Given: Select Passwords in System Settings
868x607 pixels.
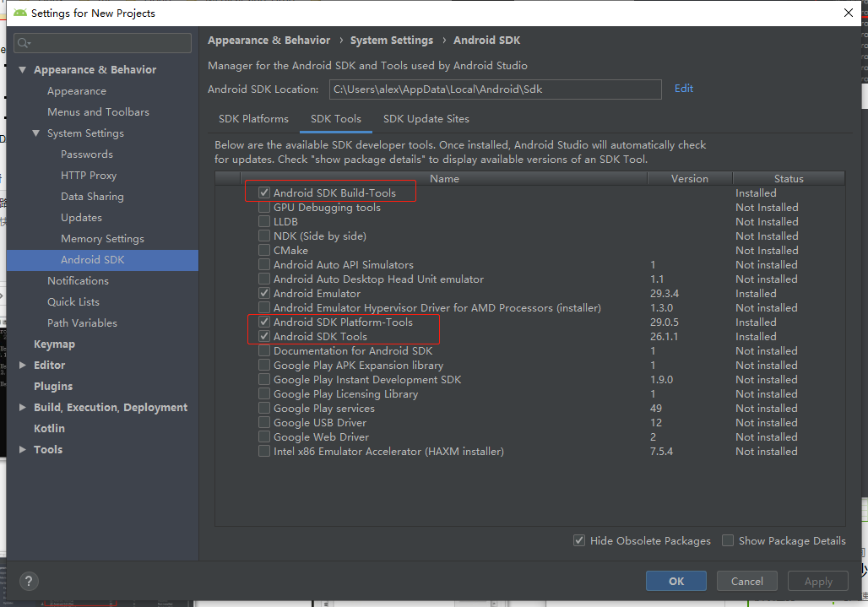Looking at the screenshot, I should point(87,154).
